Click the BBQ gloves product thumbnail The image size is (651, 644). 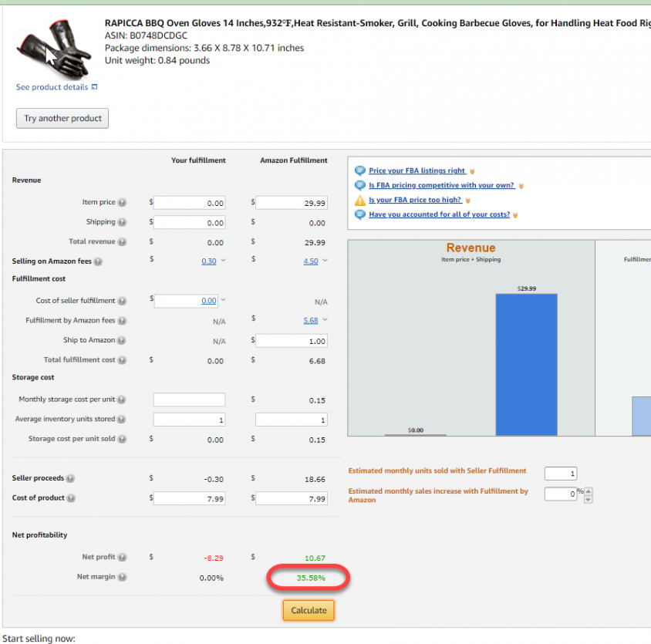click(x=53, y=49)
